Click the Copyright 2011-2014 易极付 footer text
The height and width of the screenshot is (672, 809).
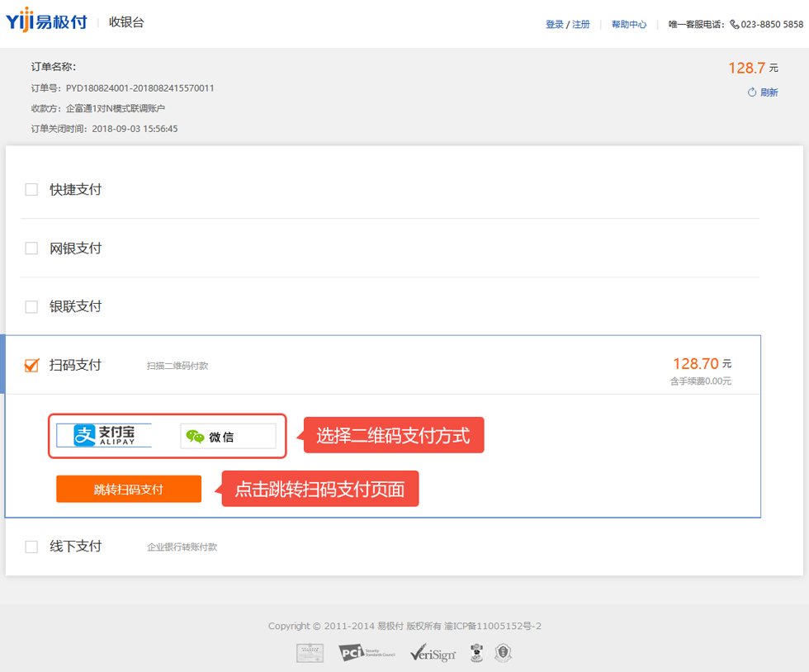tap(404, 626)
